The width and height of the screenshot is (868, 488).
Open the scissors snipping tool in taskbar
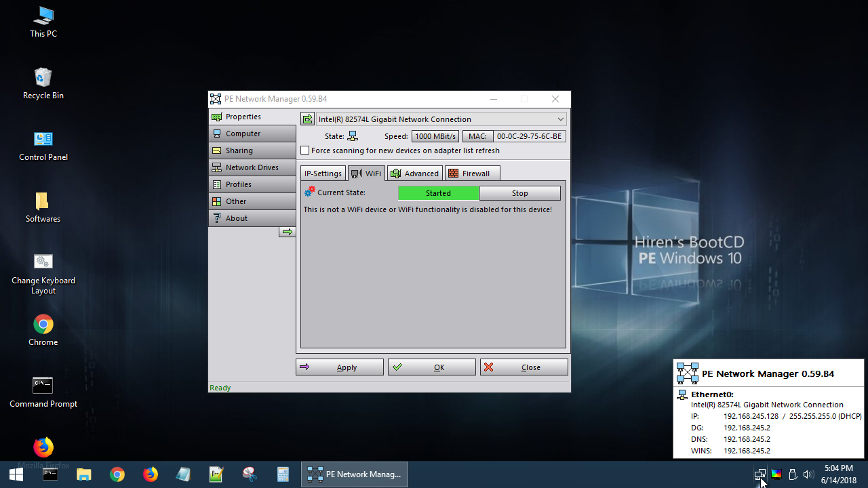click(x=250, y=474)
